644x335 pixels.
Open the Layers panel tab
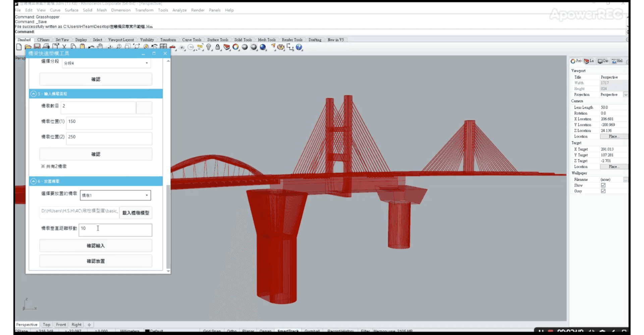(589, 61)
